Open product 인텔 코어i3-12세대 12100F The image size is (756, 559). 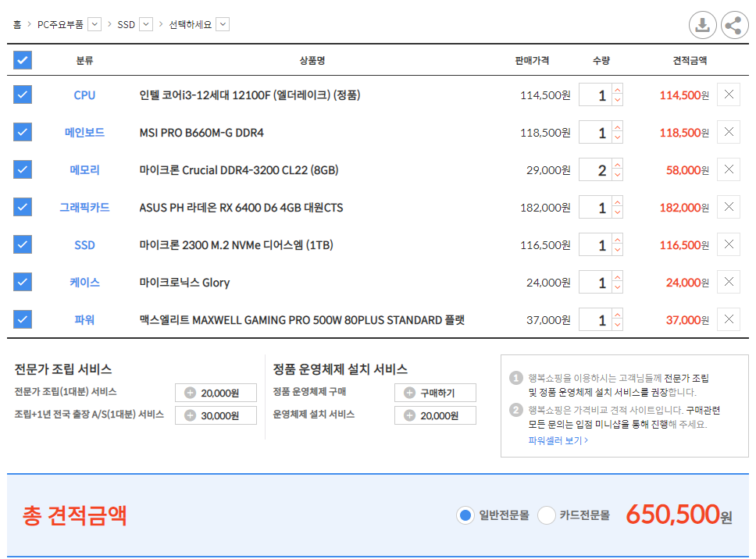pos(250,95)
